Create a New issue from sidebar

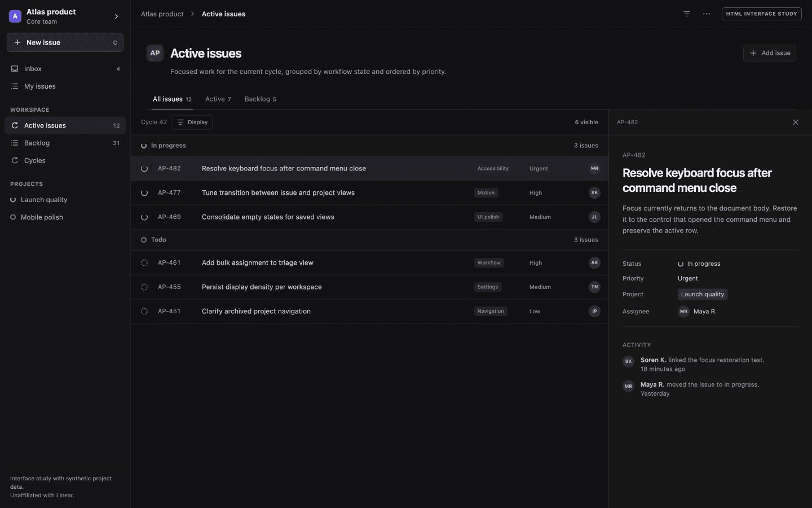[x=65, y=42]
